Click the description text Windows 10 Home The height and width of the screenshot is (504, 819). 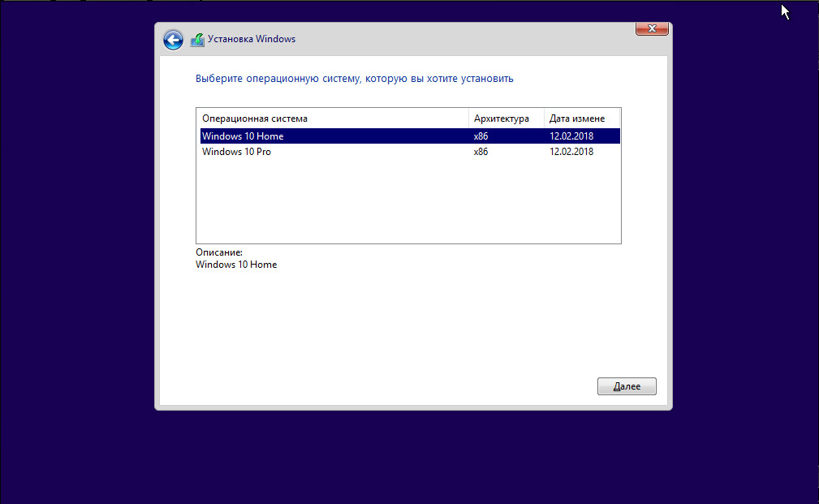236,265
